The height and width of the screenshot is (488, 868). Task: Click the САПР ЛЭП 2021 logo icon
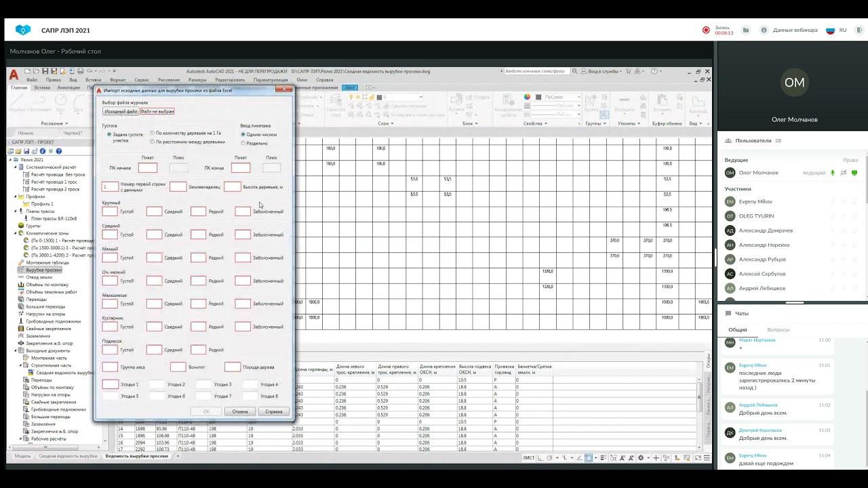pyautogui.click(x=23, y=30)
